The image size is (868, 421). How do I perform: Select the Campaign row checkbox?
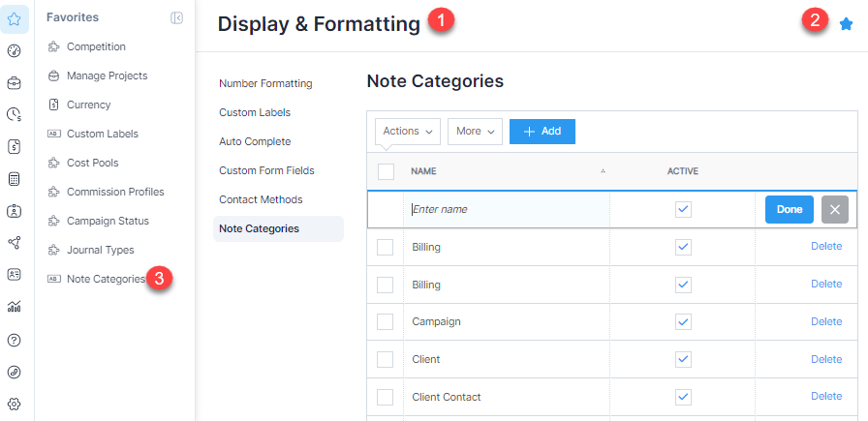pos(385,321)
